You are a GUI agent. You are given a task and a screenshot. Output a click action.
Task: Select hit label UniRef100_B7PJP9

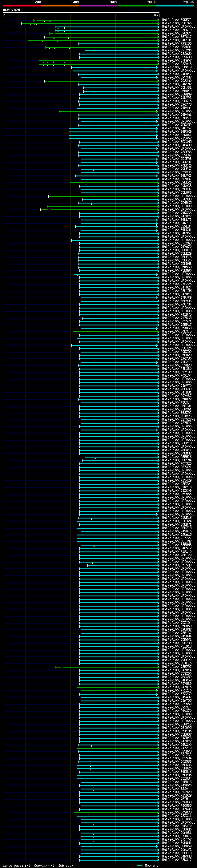177,297
